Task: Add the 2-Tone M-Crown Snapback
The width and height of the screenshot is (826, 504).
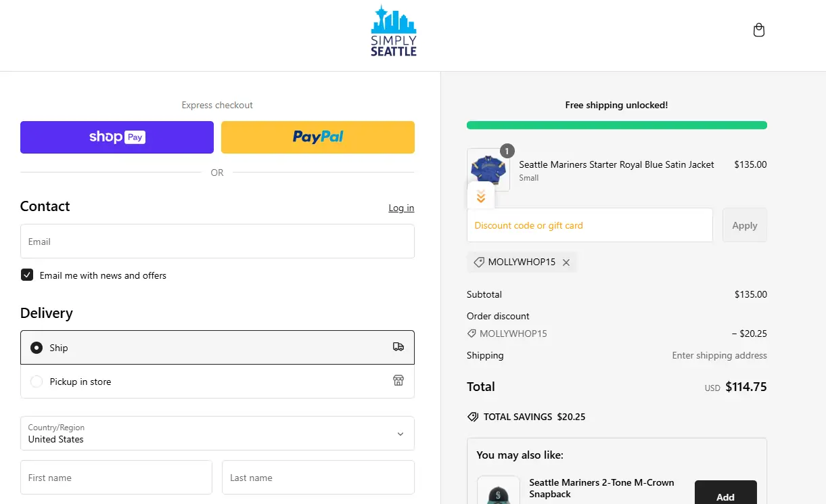Action: point(725,494)
